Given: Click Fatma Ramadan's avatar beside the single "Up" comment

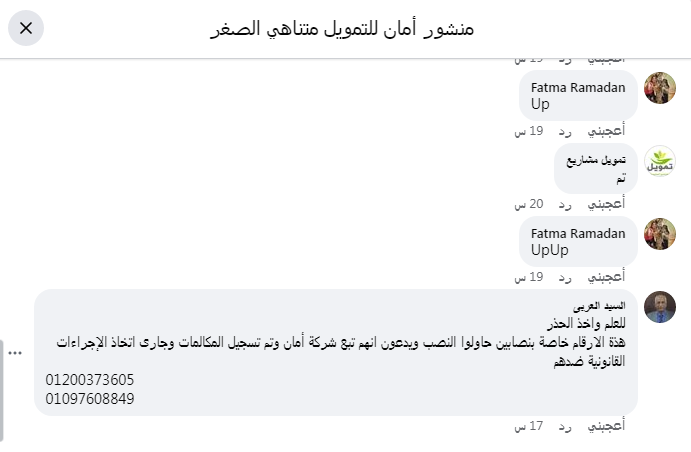Looking at the screenshot, I should tap(660, 88).
